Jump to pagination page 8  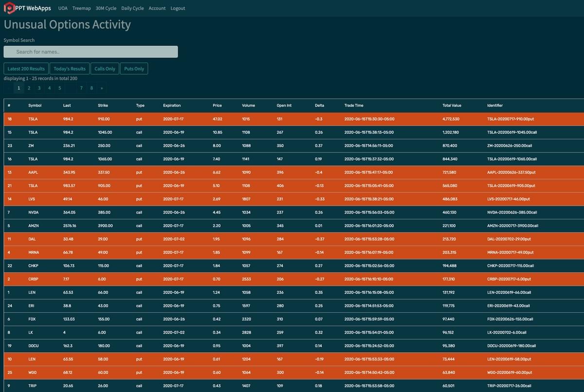coord(91,88)
